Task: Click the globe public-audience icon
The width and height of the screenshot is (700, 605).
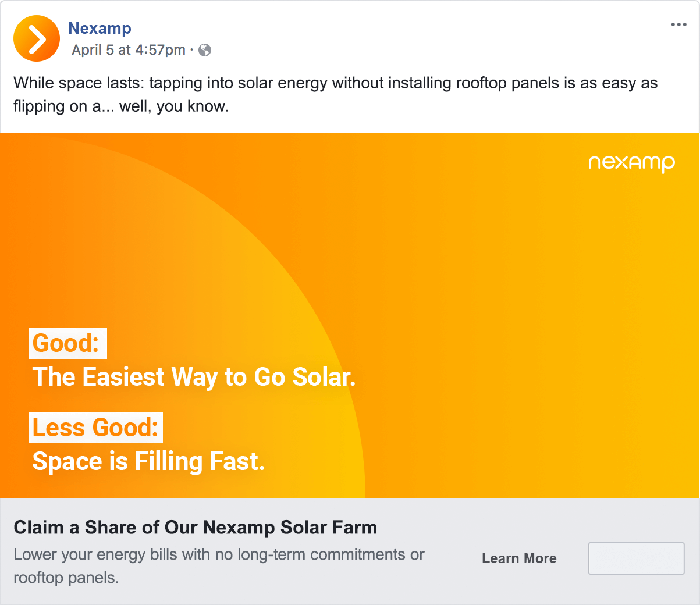Action: (x=205, y=50)
